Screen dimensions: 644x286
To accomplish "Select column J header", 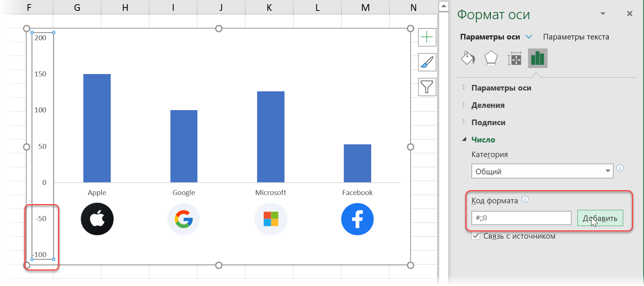I will pyautogui.click(x=221, y=7).
